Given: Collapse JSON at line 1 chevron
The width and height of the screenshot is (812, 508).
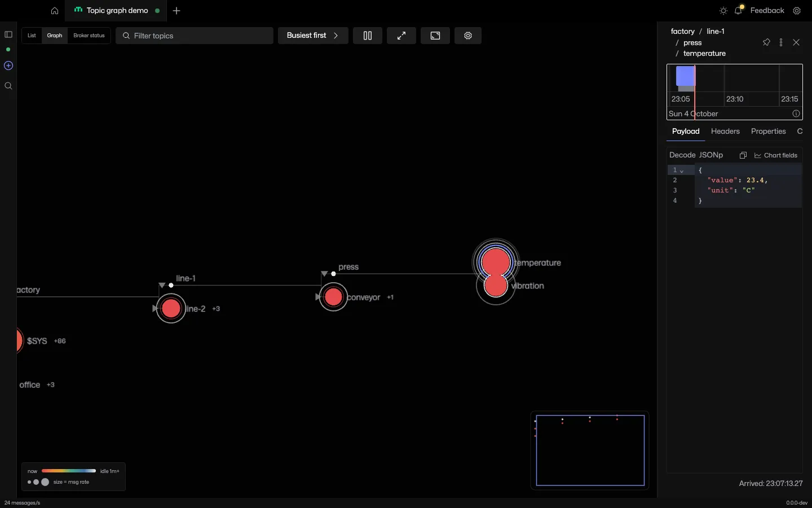Looking at the screenshot, I should coord(682,170).
